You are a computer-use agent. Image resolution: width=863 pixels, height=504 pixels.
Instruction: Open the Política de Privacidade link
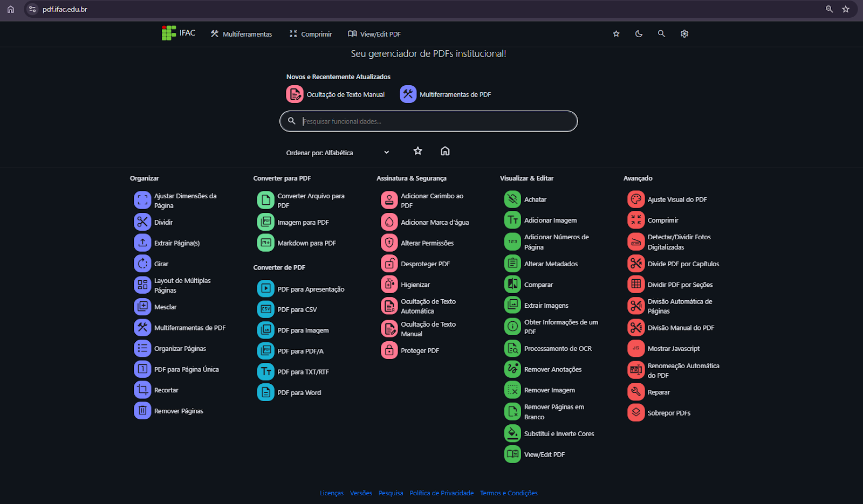(441, 493)
